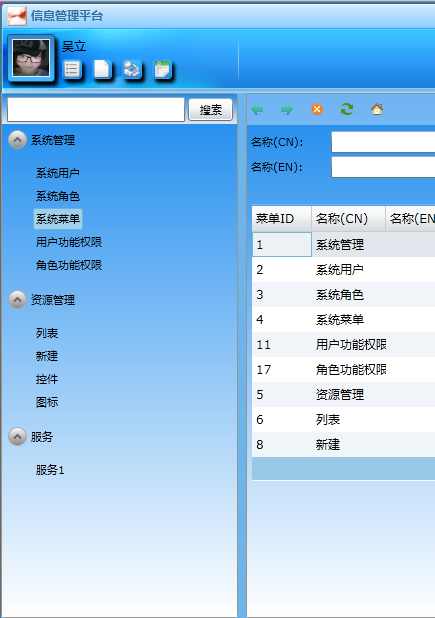Click the 搜索 button

coord(211,110)
